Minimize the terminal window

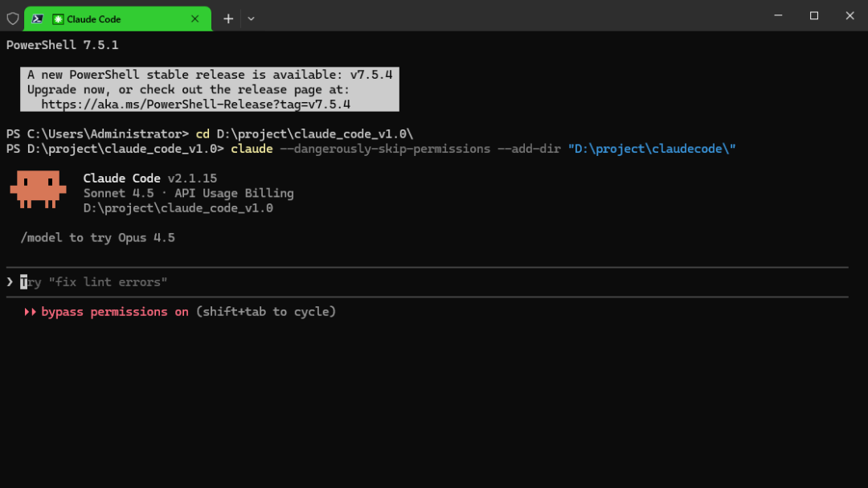(777, 15)
